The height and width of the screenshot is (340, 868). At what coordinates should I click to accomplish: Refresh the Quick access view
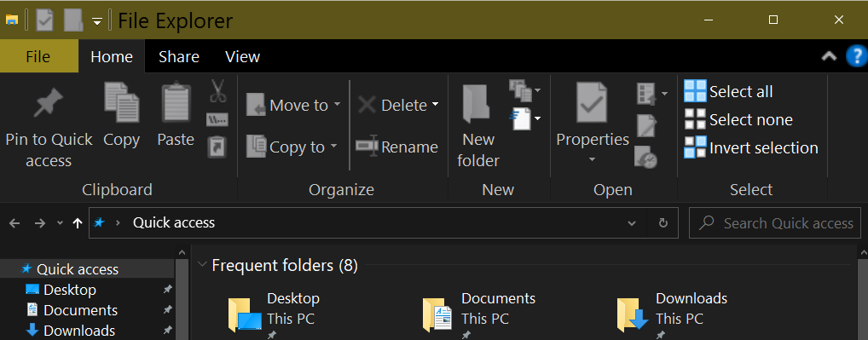tap(663, 223)
